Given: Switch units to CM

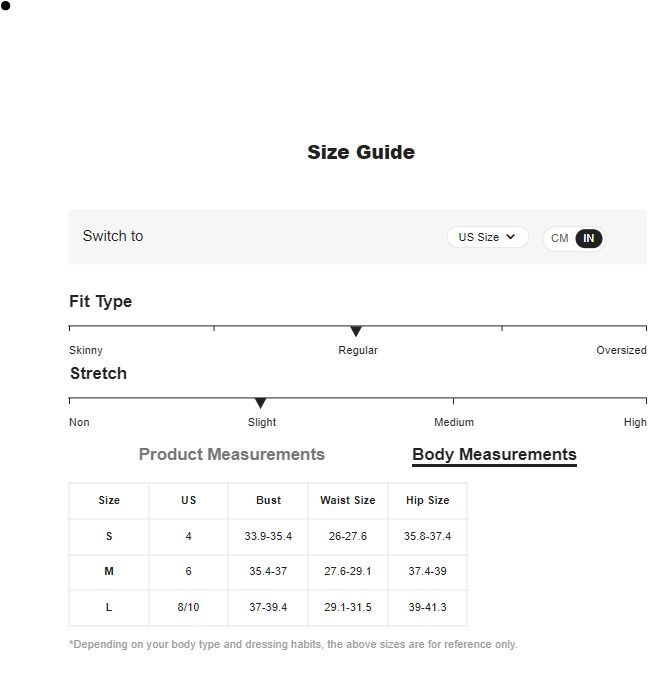Looking at the screenshot, I should (x=559, y=238).
